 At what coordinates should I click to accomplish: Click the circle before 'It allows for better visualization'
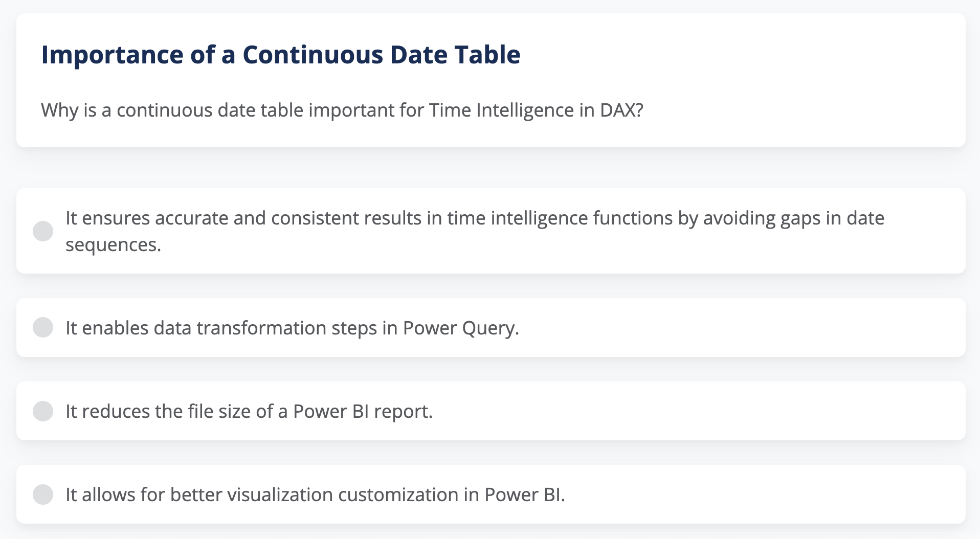(x=43, y=494)
